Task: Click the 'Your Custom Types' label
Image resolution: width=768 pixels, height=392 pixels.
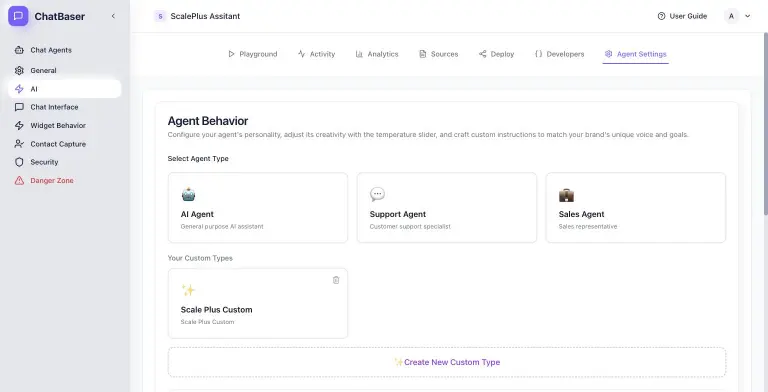Action: (200, 258)
